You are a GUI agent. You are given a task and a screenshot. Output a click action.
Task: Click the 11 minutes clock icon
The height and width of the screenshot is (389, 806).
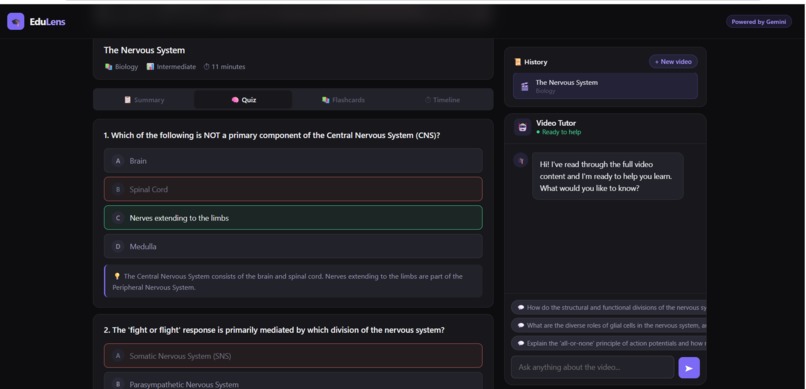(207, 67)
